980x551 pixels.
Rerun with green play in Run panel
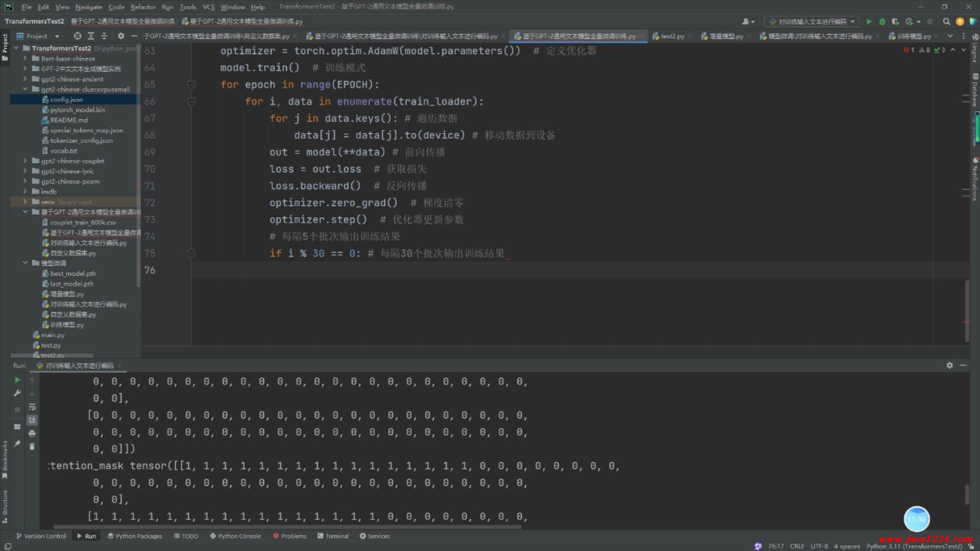[x=17, y=380]
